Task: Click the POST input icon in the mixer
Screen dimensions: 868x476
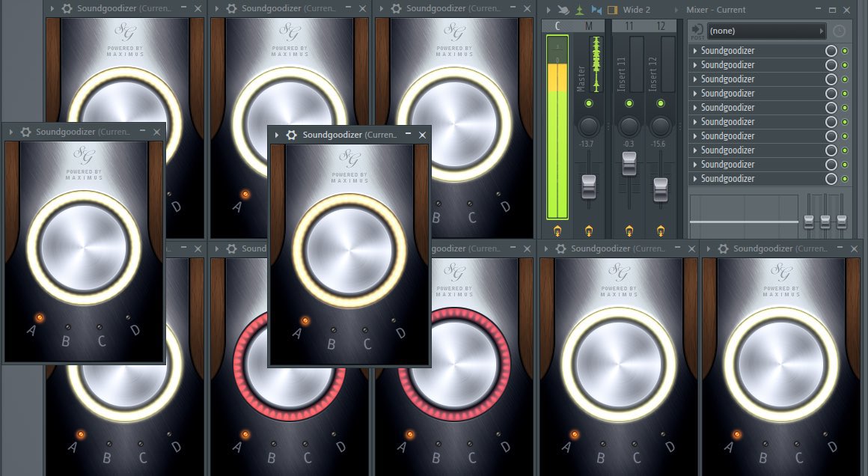Action: coord(697,31)
